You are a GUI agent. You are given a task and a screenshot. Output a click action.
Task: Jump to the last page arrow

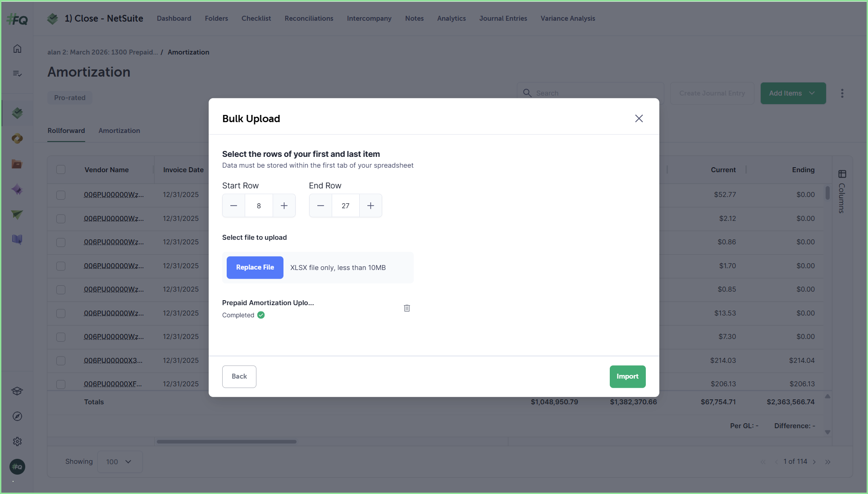pos(828,462)
